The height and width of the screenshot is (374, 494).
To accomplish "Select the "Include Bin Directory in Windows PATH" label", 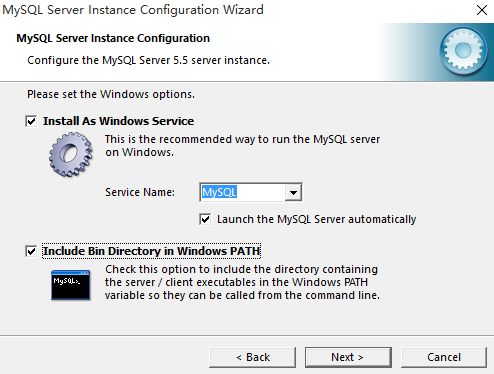I will tap(152, 251).
